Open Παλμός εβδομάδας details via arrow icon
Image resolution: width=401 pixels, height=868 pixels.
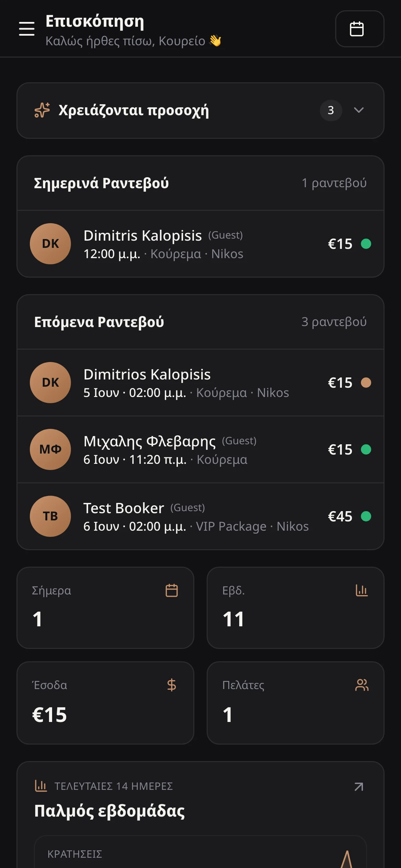click(x=359, y=787)
